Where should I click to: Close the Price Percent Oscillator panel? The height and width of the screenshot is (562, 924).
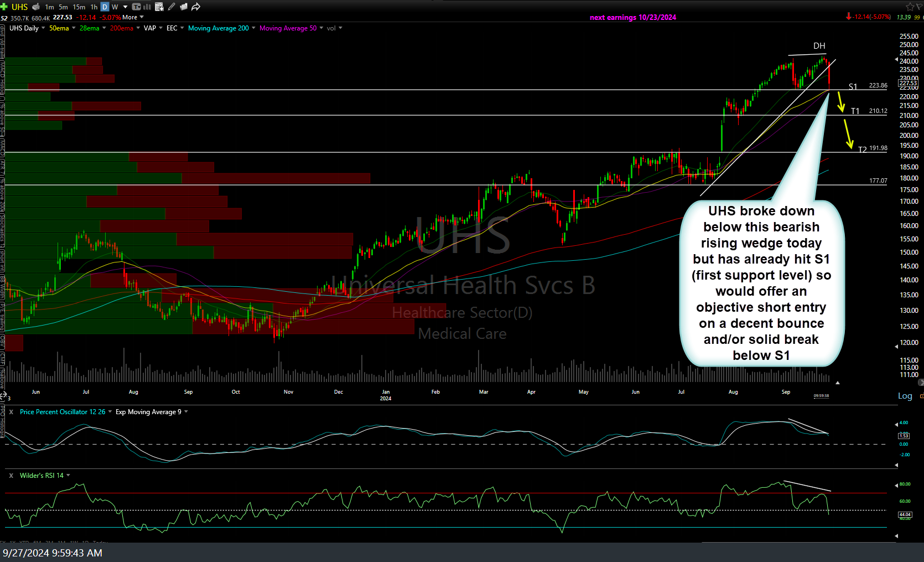11,412
